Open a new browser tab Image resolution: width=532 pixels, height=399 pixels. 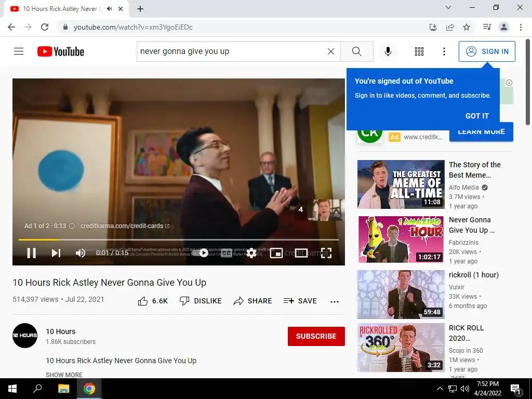click(x=140, y=9)
